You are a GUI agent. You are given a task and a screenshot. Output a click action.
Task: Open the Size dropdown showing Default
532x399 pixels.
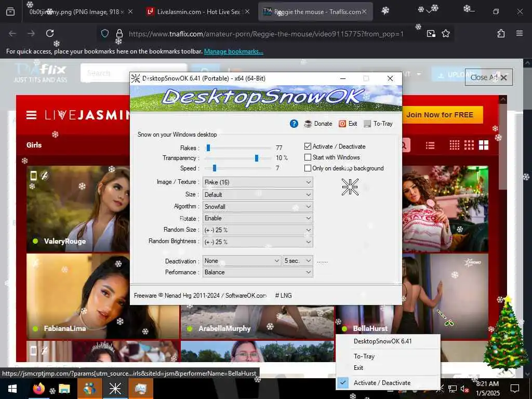(x=258, y=195)
